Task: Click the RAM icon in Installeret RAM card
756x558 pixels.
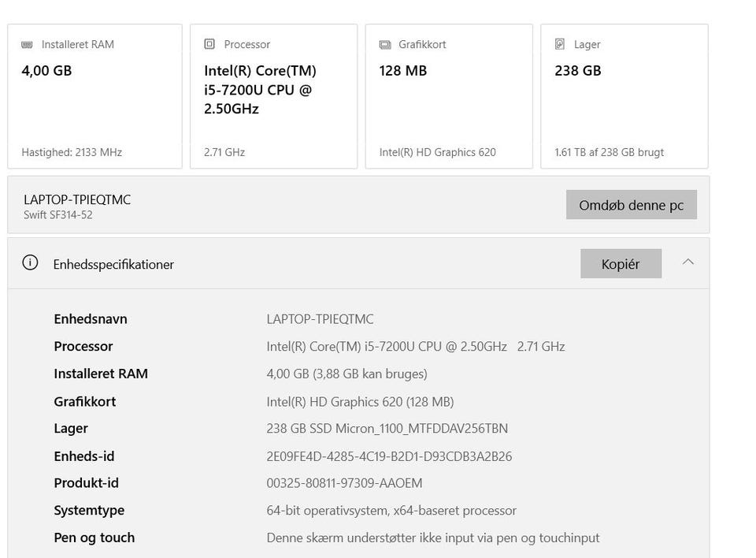Action: 27,44
